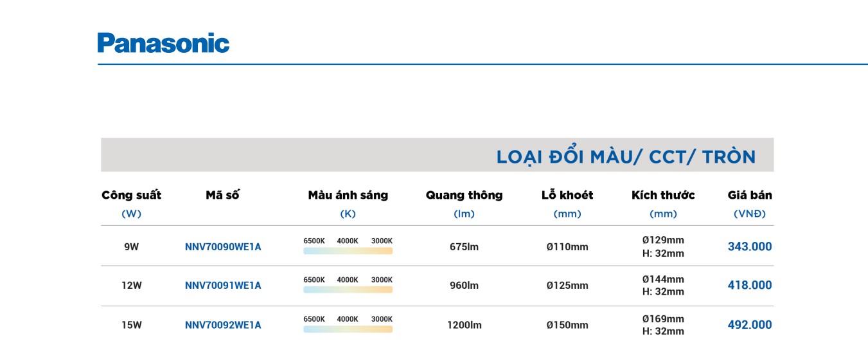
Task: Click the Quang thông column header
Action: point(464,195)
